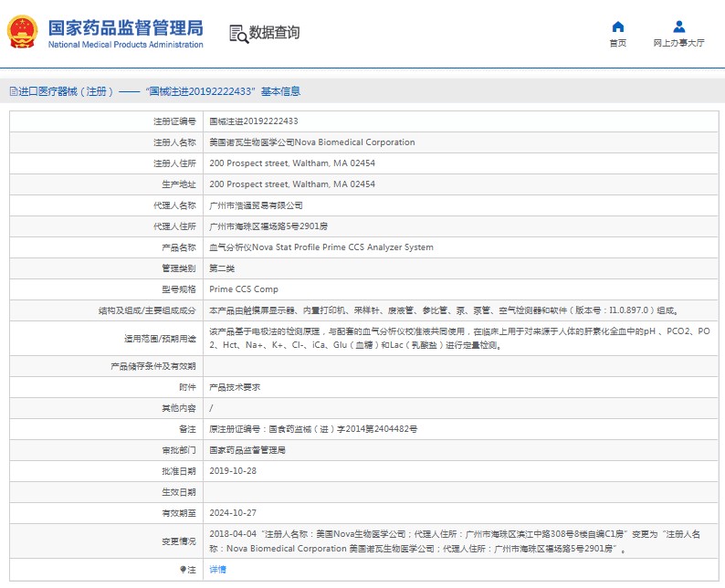Click the 批准日期 row label
The width and height of the screenshot is (725, 588).
179,471
